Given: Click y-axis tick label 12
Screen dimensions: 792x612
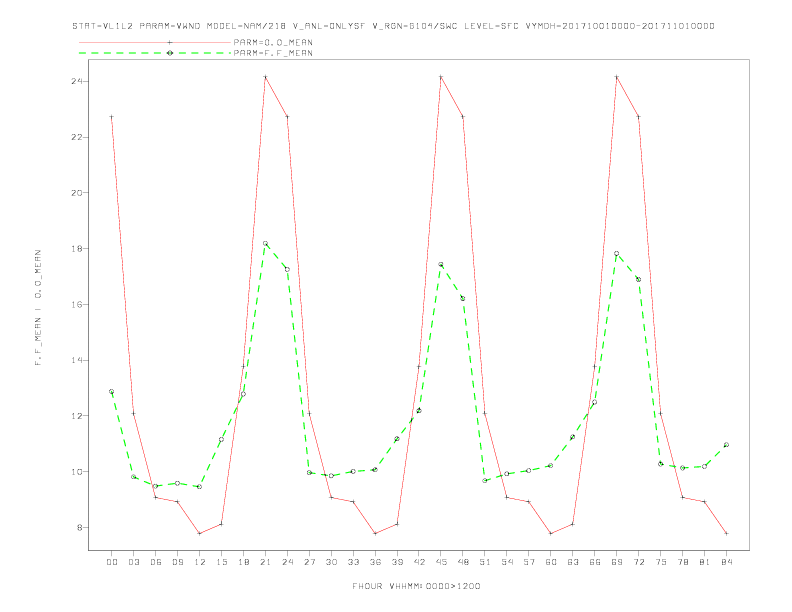Looking at the screenshot, I should 76,416.
